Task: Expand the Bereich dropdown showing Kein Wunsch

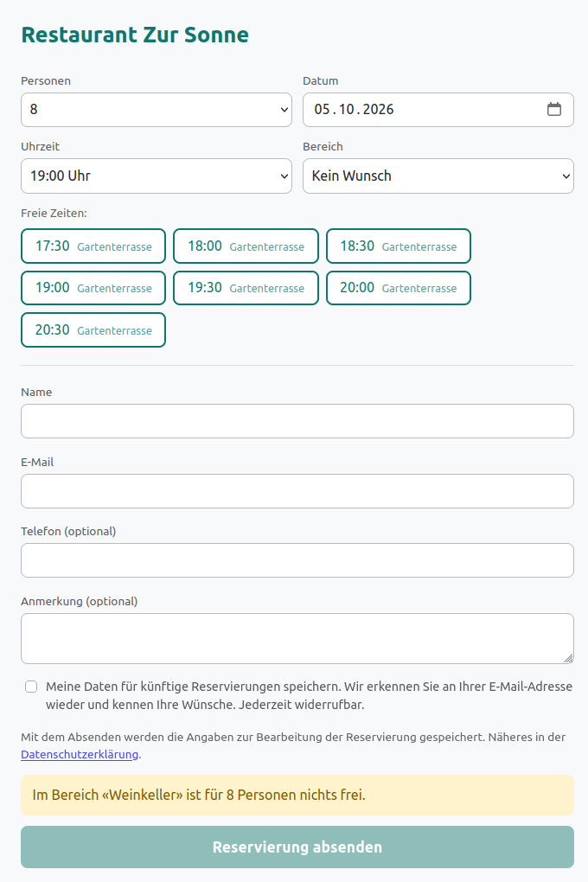Action: [x=438, y=176]
